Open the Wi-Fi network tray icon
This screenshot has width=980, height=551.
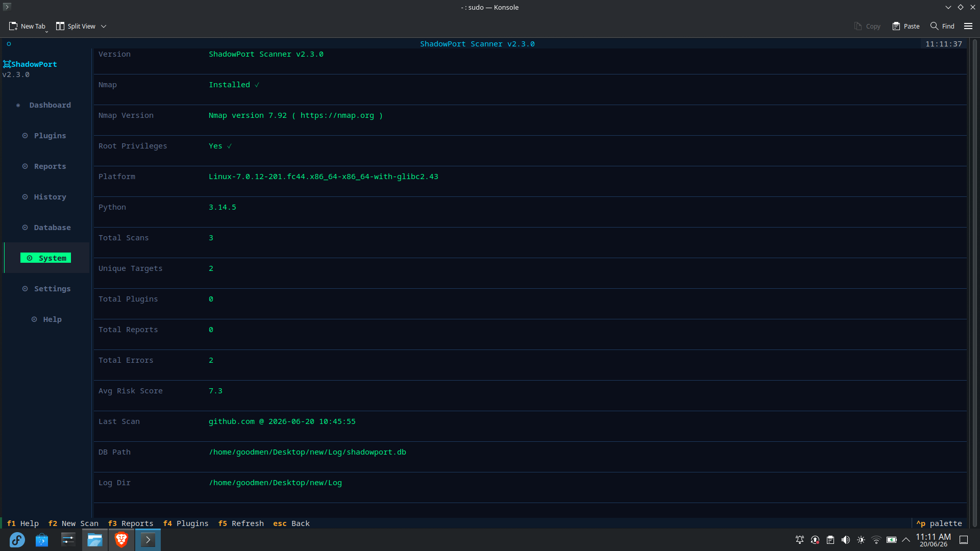pyautogui.click(x=876, y=540)
